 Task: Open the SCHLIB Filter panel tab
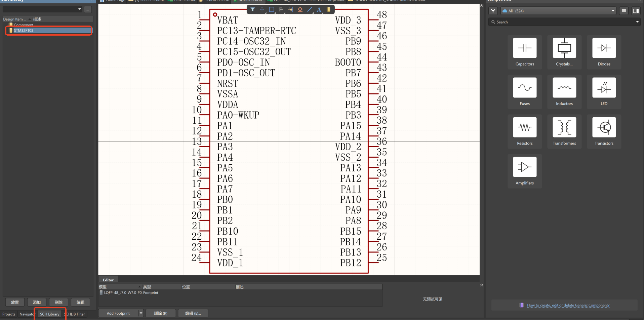75,314
